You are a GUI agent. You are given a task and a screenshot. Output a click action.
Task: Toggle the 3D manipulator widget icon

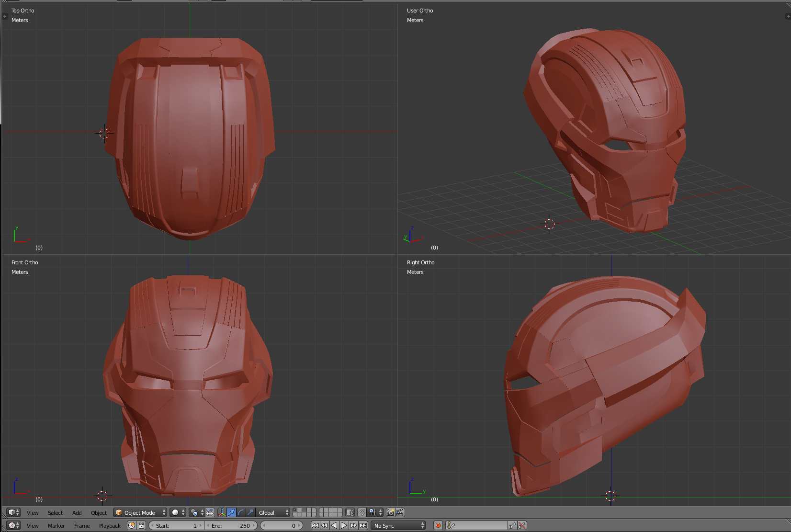click(x=222, y=512)
